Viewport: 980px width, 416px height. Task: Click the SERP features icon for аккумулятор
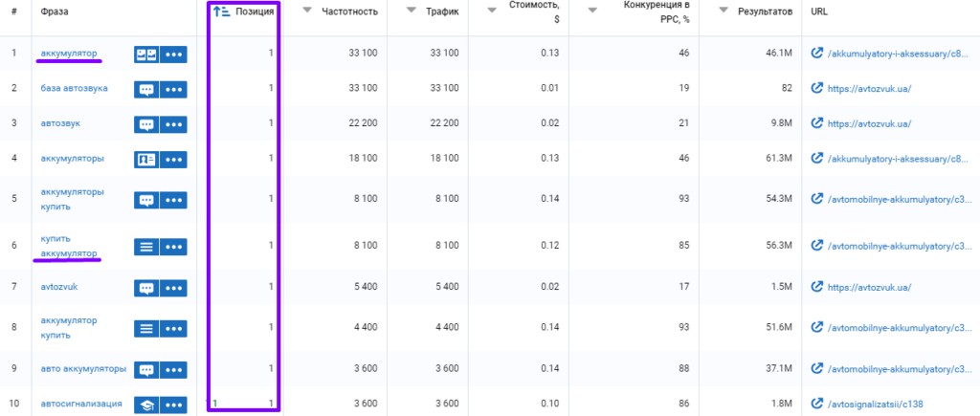point(146,54)
